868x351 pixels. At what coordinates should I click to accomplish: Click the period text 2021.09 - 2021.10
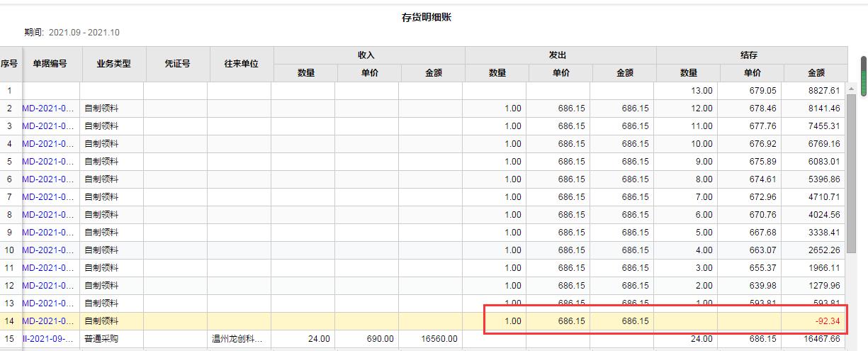point(84,33)
